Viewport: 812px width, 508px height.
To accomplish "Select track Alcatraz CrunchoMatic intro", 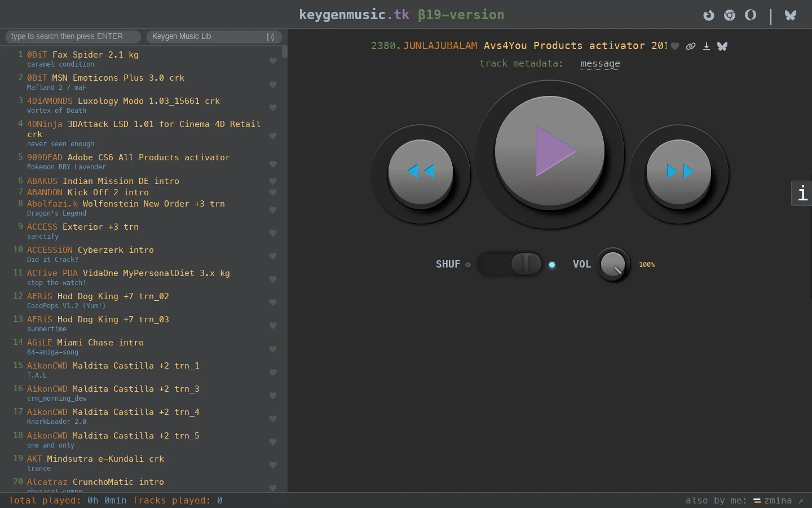I will tap(95, 482).
